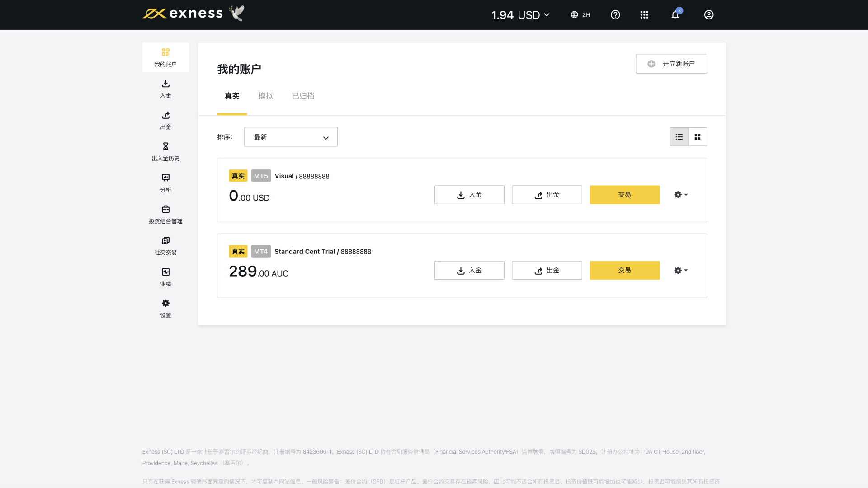Screen dimensions: 868x488
Task: Open gear settings dropdown for Visual account
Action: click(x=681, y=195)
